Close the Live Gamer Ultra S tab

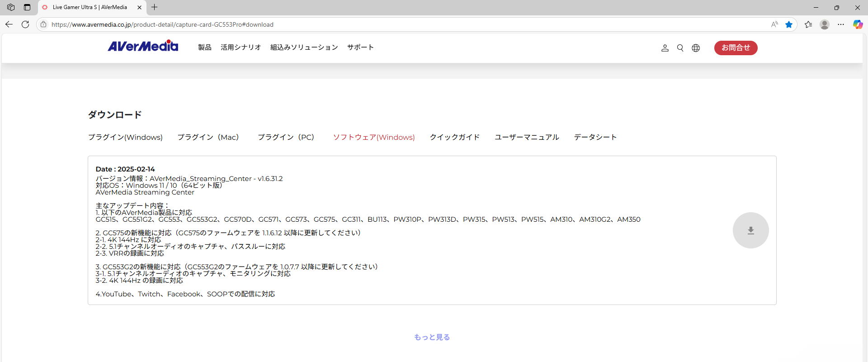tap(139, 7)
